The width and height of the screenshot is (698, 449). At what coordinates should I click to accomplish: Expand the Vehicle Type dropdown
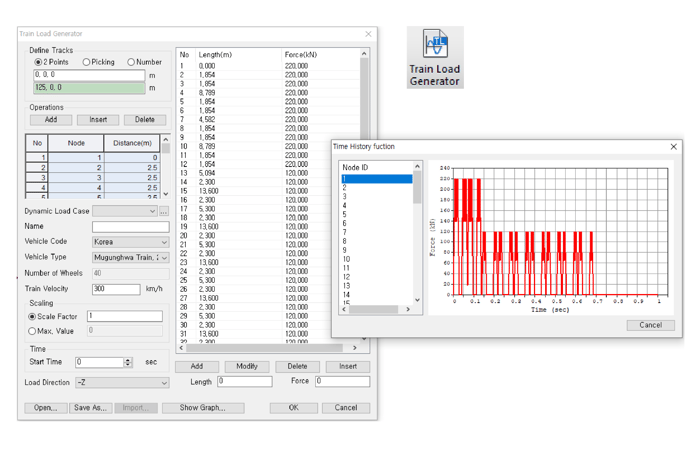tap(130, 258)
